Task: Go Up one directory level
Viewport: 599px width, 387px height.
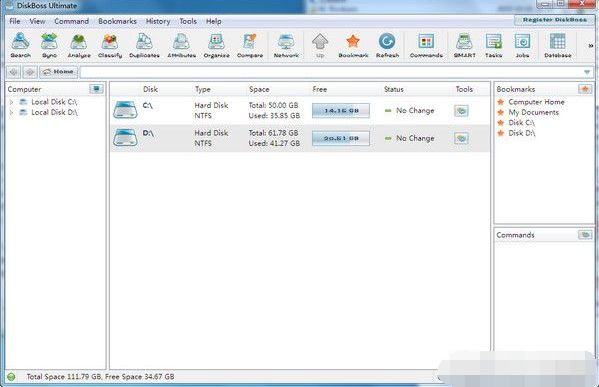Action: (320, 45)
